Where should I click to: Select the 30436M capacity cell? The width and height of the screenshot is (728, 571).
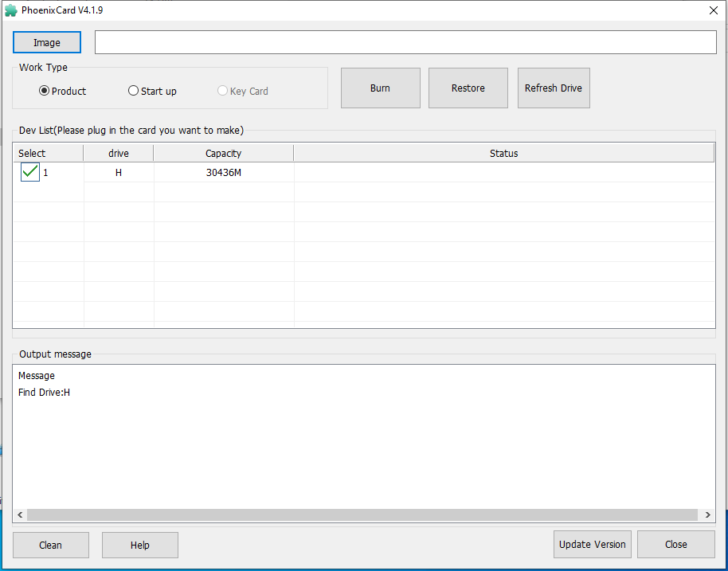[224, 173]
